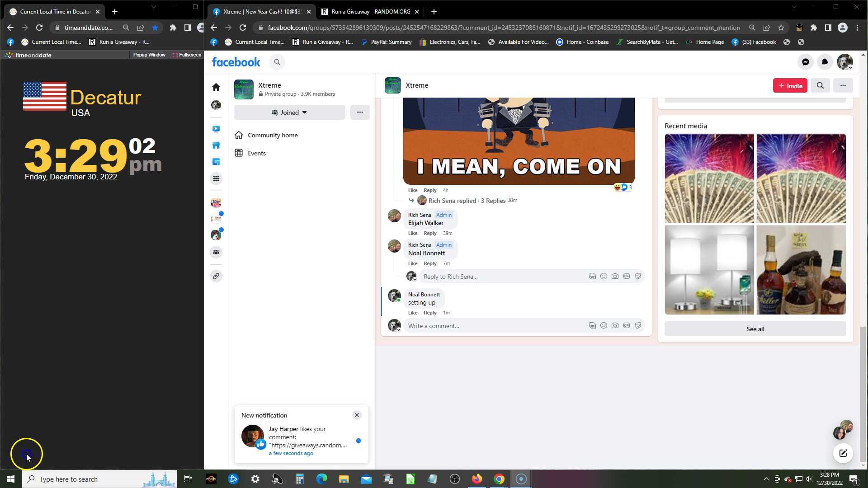Close the New notification popup
This screenshot has height=488, width=868.
[357, 415]
